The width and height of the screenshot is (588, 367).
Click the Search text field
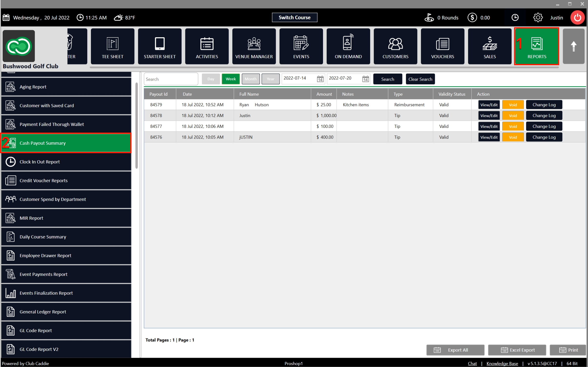coord(171,79)
